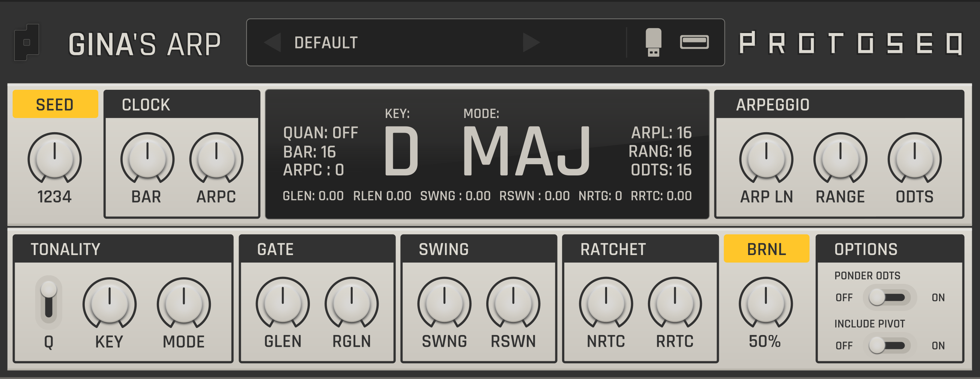This screenshot has height=379, width=980.
Task: Click the BAR: 16 readout
Action: tap(309, 152)
